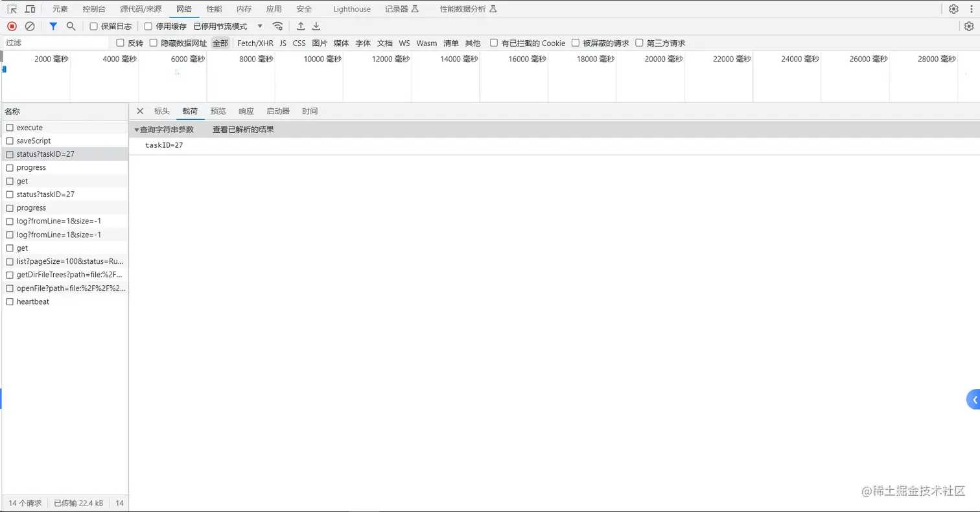Open the 性能数据分析 panel tab
The width and height of the screenshot is (980, 512).
468,9
